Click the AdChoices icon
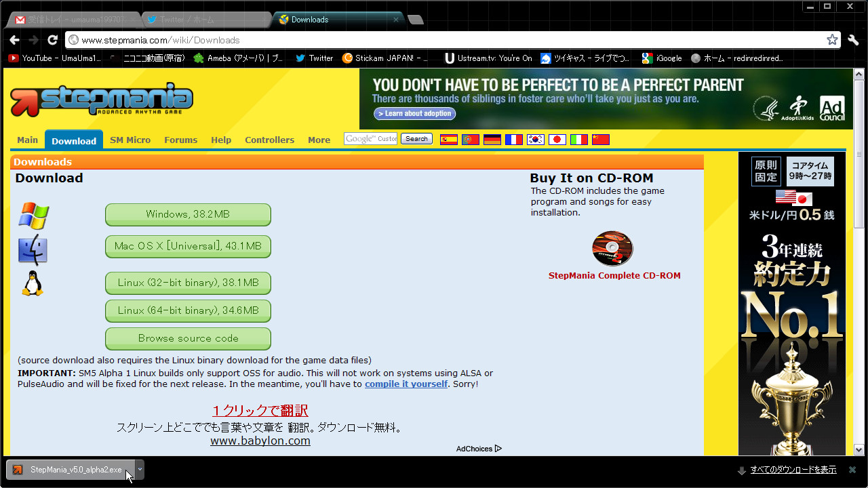Viewport: 868px width, 488px height. tap(498, 449)
